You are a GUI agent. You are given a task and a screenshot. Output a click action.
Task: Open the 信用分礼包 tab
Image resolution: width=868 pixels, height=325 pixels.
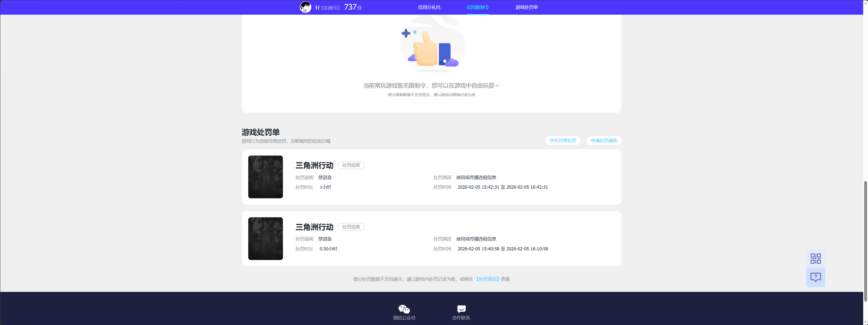(429, 7)
